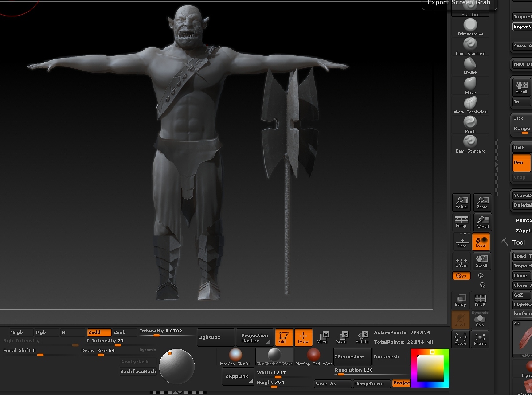Adjust the Focal Shift slider
Image resolution: width=532 pixels, height=395 pixels.
[x=41, y=352]
